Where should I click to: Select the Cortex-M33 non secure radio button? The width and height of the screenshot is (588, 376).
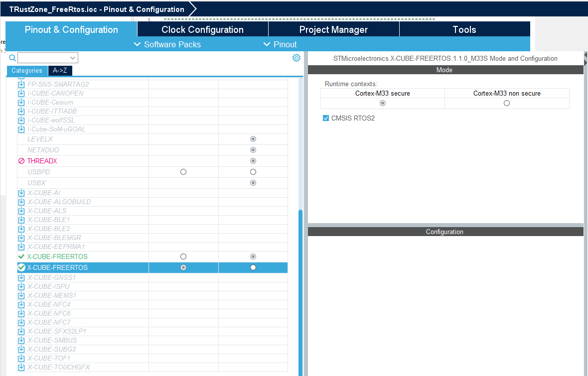point(506,103)
